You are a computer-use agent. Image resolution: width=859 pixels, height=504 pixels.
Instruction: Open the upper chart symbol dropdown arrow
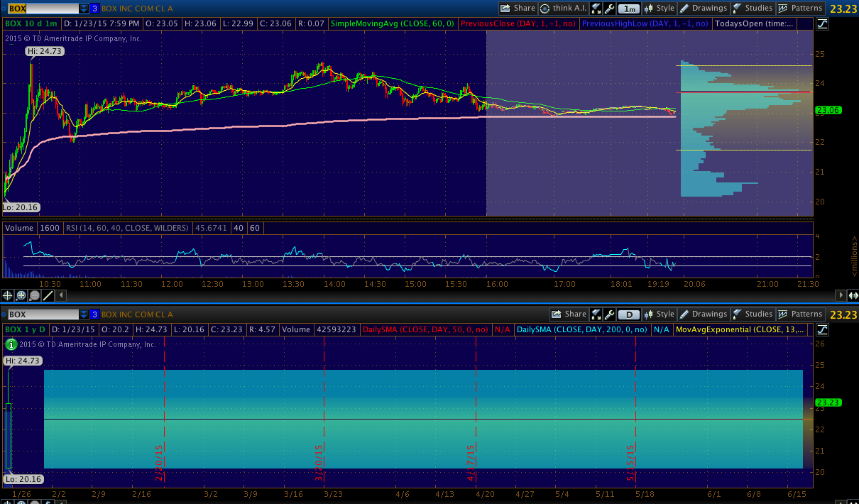[x=84, y=9]
